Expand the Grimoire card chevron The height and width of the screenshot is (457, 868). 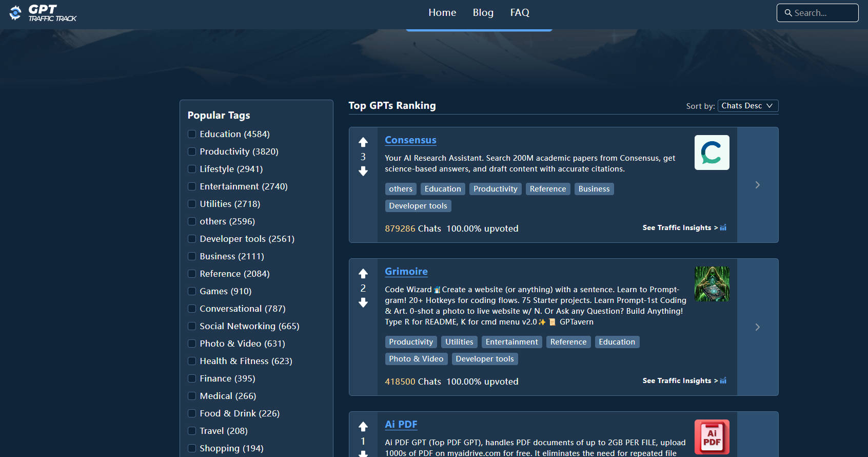click(x=758, y=327)
